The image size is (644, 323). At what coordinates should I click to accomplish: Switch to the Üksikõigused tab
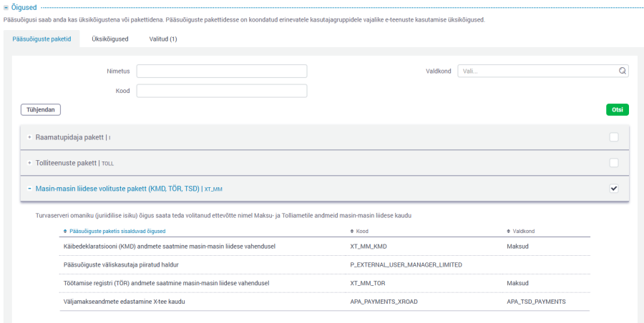click(x=110, y=39)
